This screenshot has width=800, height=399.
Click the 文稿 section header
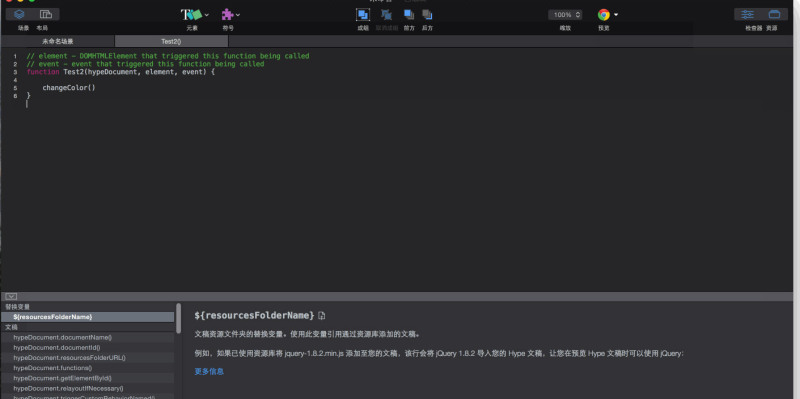12,327
